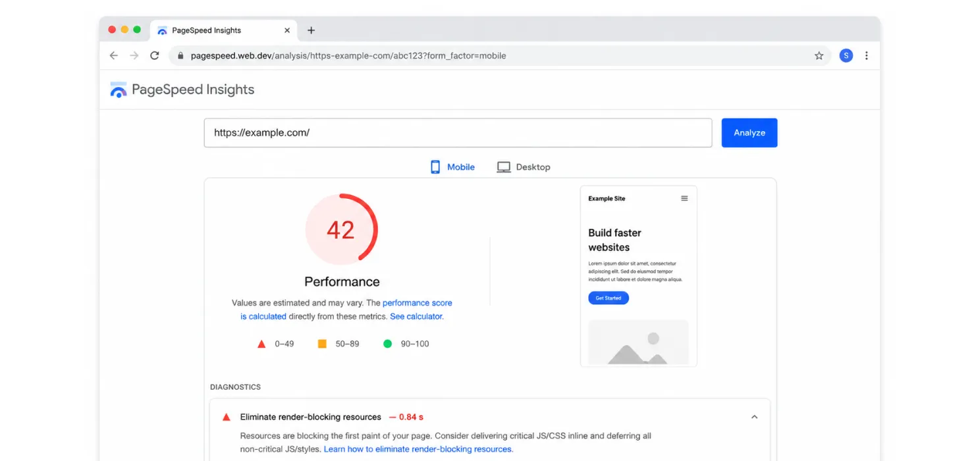Click the DIAGNOSTICS section label
Viewport: 980px width, 461px height.
(236, 387)
